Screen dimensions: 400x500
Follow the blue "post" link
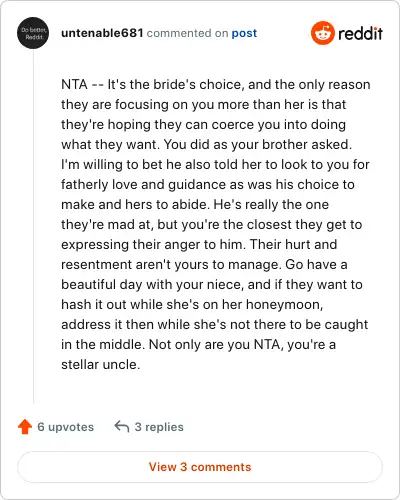(x=244, y=33)
